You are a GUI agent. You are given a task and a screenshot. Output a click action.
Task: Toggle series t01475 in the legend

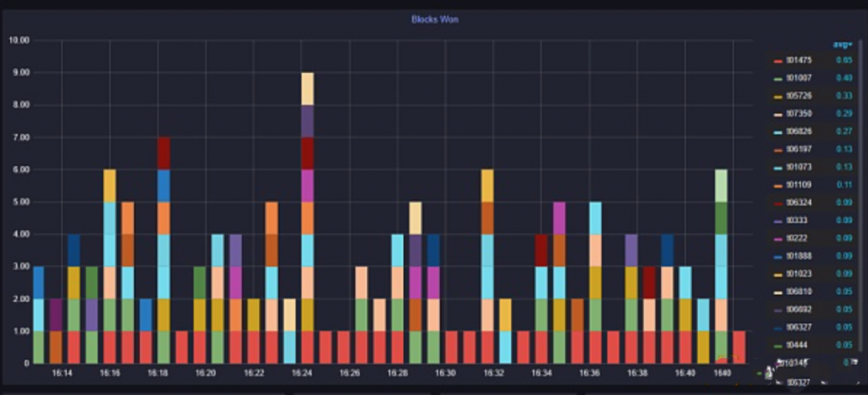799,60
